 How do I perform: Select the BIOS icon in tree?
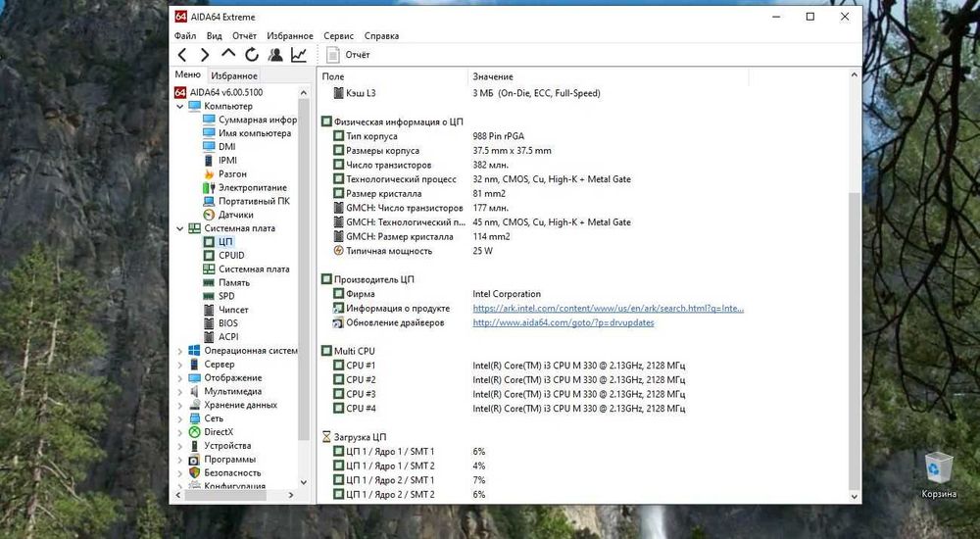209,323
